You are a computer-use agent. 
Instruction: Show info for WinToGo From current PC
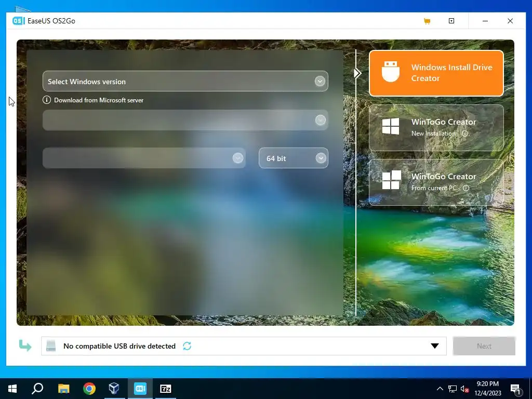[x=466, y=188]
